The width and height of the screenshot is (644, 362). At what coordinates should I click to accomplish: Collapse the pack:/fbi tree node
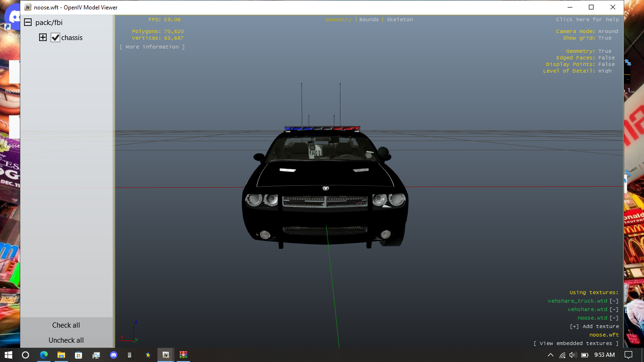[x=28, y=22]
